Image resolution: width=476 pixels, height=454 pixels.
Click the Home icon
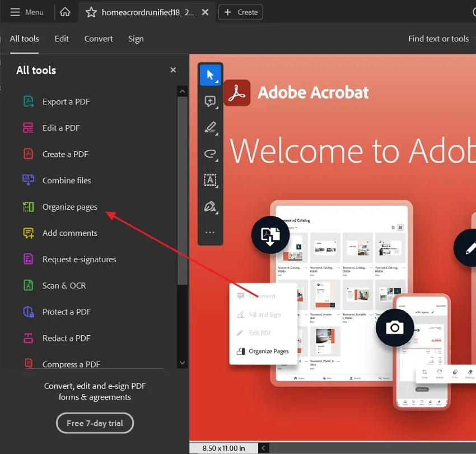[x=66, y=12]
